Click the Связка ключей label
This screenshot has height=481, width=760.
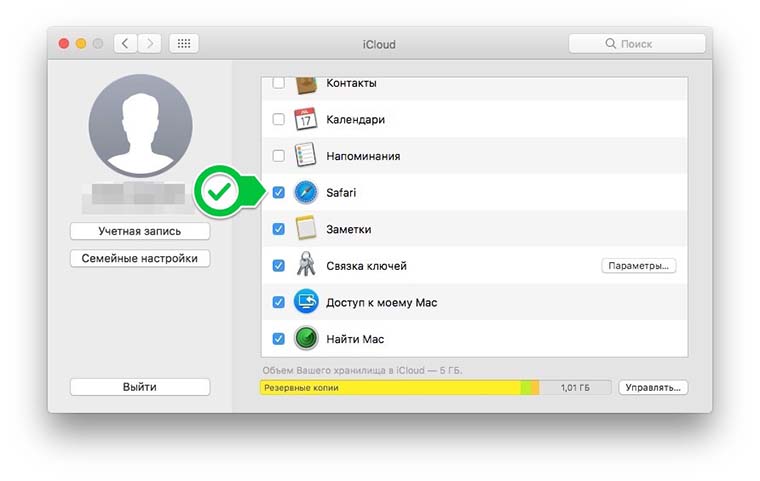click(x=366, y=266)
